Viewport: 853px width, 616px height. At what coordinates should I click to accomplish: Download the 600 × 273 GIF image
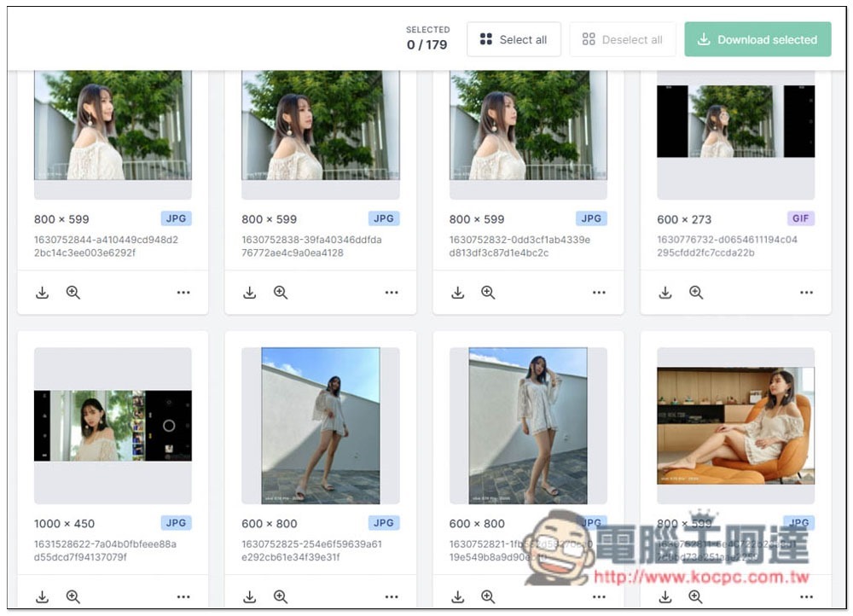[x=665, y=293]
